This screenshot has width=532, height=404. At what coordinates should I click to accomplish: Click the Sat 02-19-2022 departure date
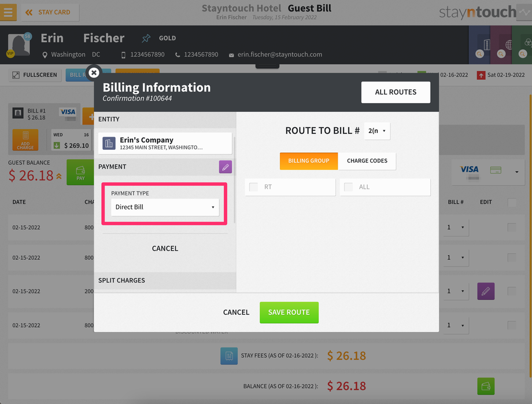(506, 75)
